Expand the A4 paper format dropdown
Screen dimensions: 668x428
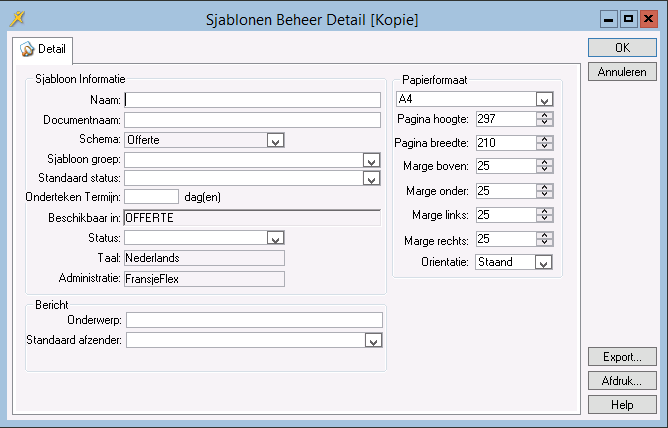(544, 99)
